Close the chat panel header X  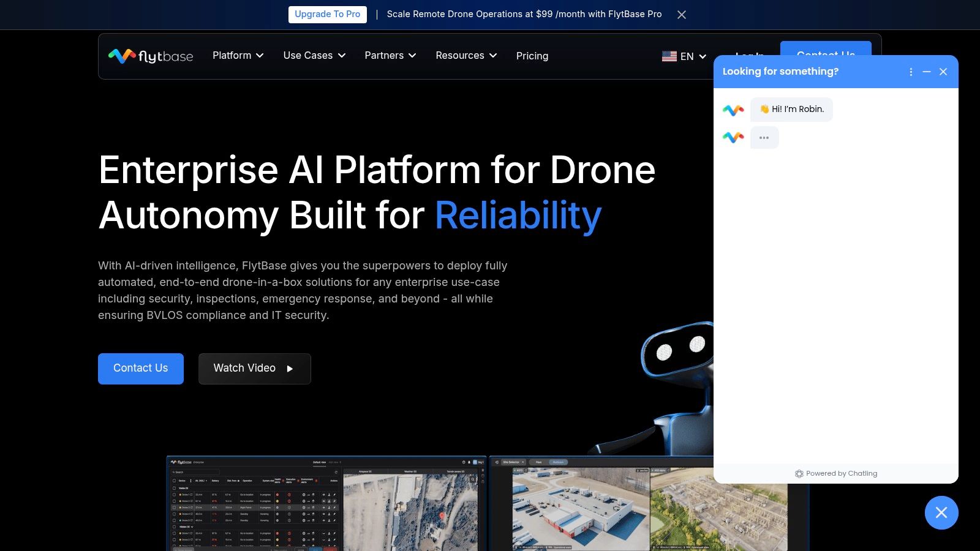[x=943, y=72]
